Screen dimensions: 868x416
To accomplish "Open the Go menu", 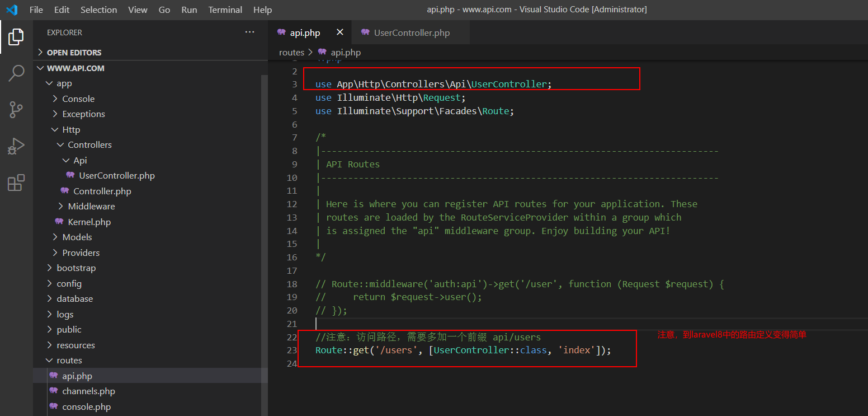I will (164, 10).
